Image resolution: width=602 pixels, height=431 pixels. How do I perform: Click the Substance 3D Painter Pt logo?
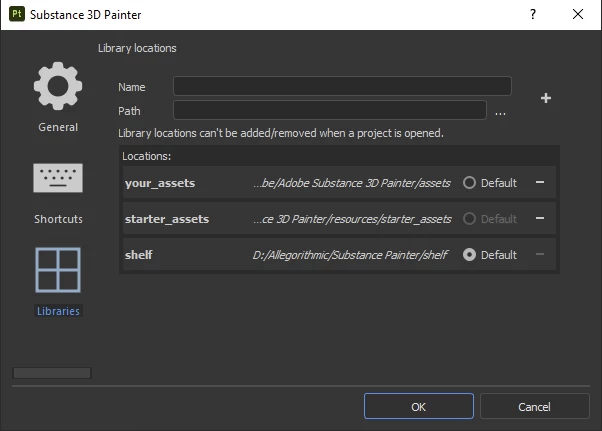click(x=17, y=14)
